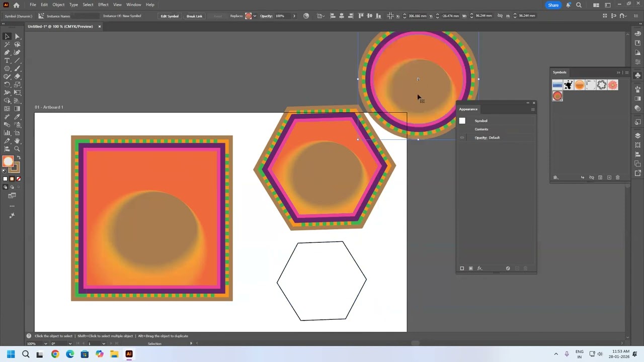
Task: Open the File menu
Action: pyautogui.click(x=33, y=5)
